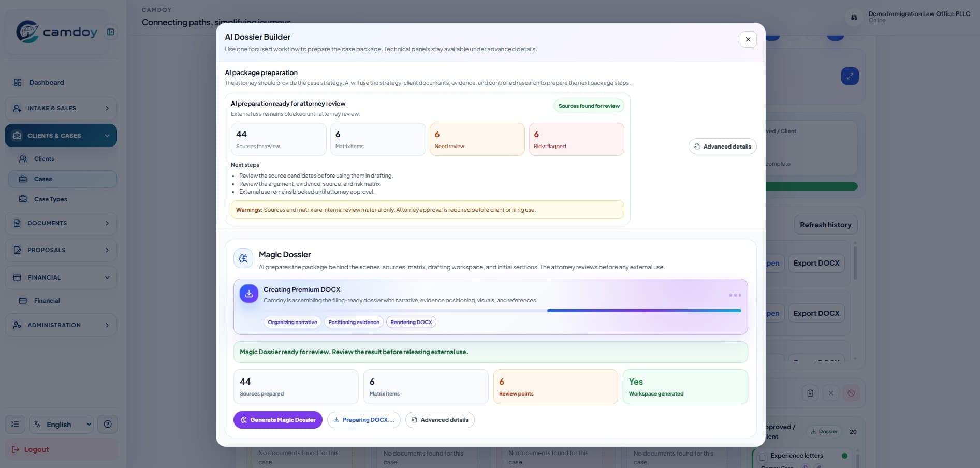Tick the Experience letters checkbox
The width and height of the screenshot is (980, 468).
pos(762,458)
